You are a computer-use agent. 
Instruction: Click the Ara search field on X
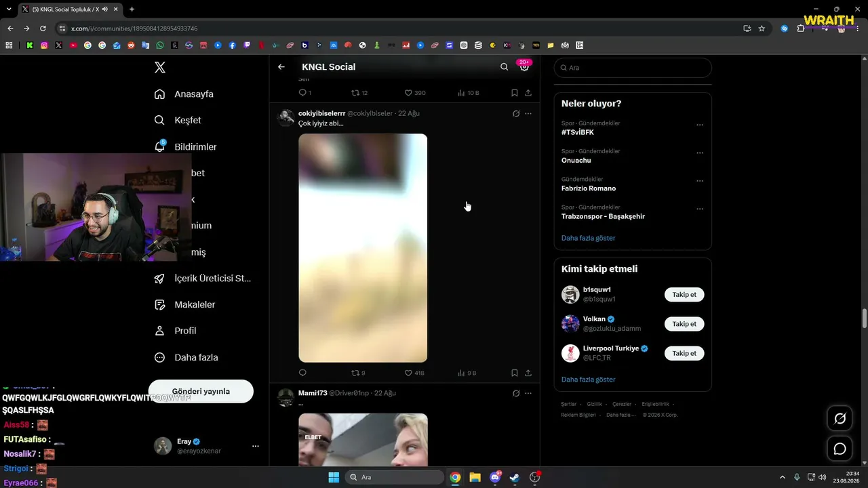pyautogui.click(x=633, y=68)
